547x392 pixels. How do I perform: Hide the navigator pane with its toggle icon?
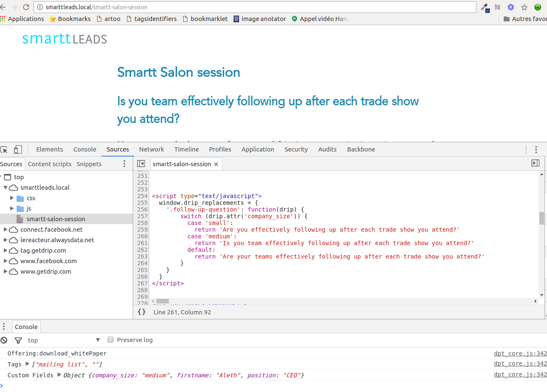141,164
